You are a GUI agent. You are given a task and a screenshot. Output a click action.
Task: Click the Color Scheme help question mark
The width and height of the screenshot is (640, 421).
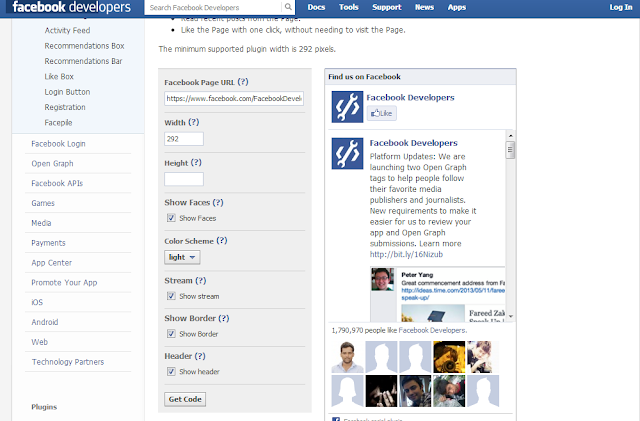(x=222, y=241)
